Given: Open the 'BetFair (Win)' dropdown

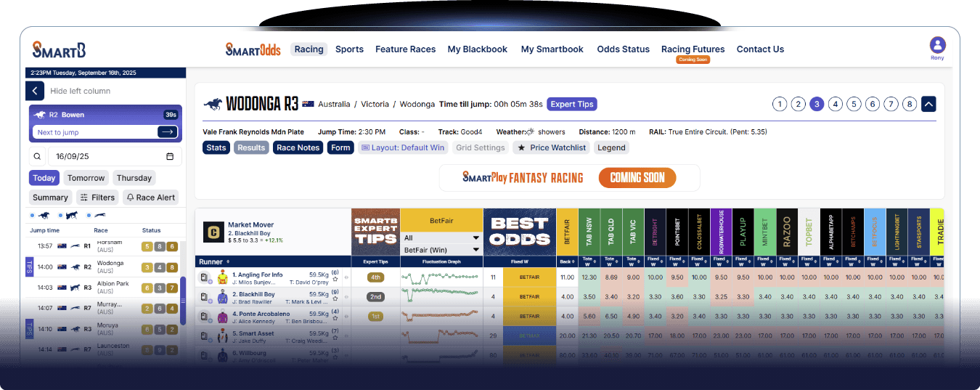Looking at the screenshot, I should tap(441, 249).
